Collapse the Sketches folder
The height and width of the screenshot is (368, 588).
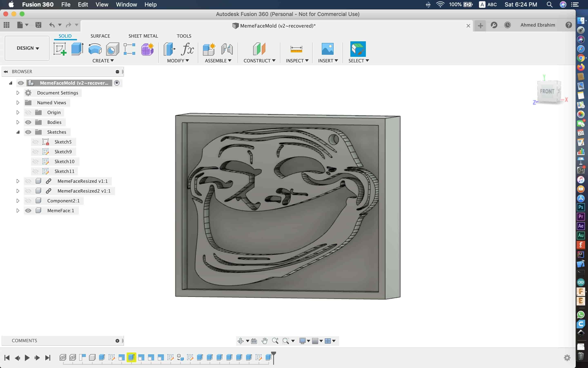pyautogui.click(x=18, y=132)
